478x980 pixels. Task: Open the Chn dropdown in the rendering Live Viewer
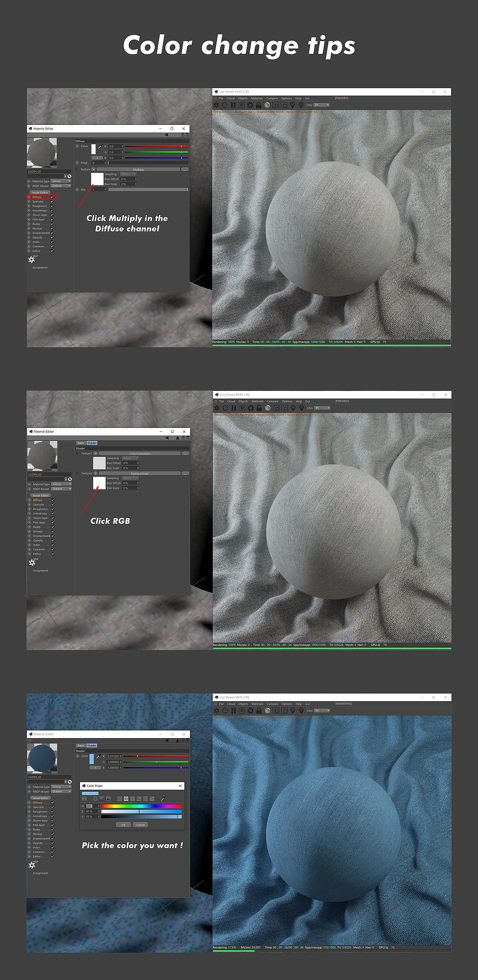(322, 711)
